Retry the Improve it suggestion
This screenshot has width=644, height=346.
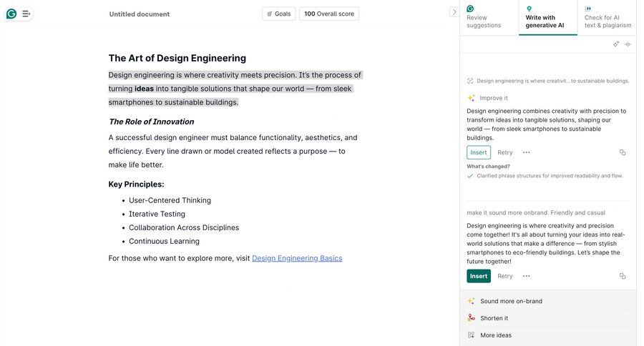coord(504,152)
